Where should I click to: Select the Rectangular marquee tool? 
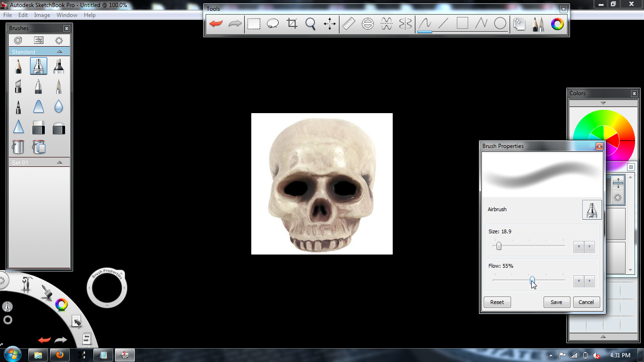pos(254,24)
